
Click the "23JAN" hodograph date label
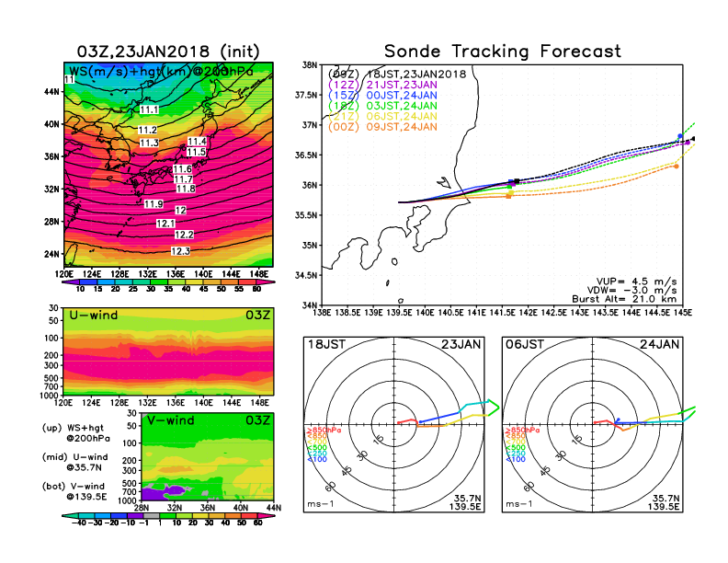pos(461,345)
